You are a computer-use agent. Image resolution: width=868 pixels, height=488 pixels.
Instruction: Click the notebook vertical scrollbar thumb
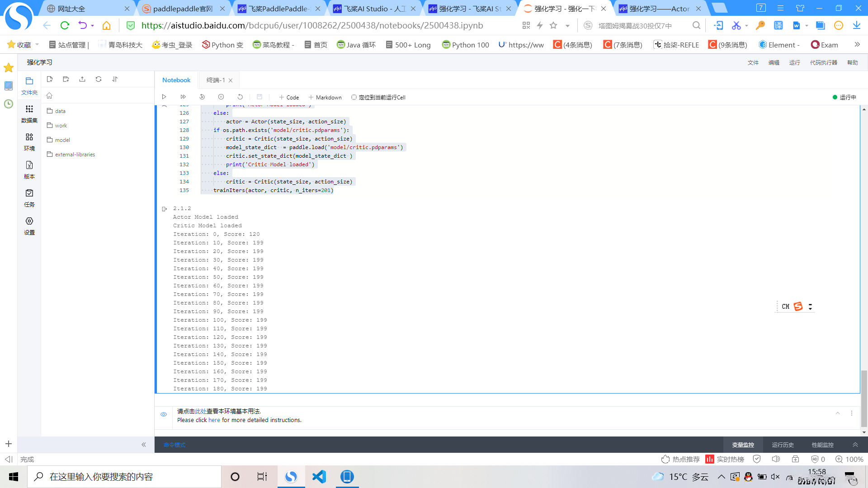point(864,398)
